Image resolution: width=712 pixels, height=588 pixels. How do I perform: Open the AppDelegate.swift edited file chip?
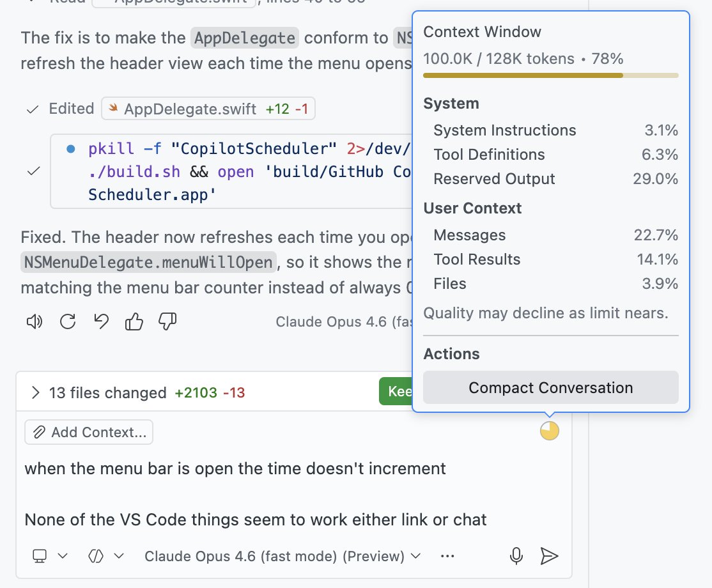pos(208,109)
